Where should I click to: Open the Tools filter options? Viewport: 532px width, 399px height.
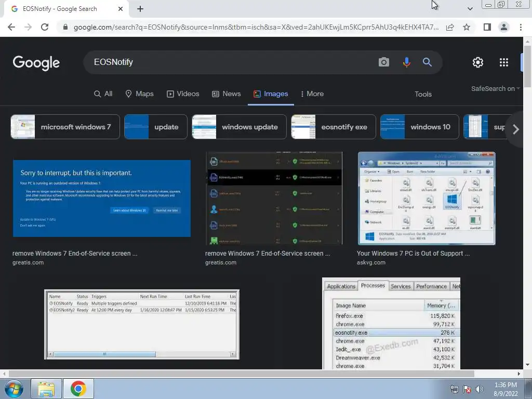tap(423, 95)
